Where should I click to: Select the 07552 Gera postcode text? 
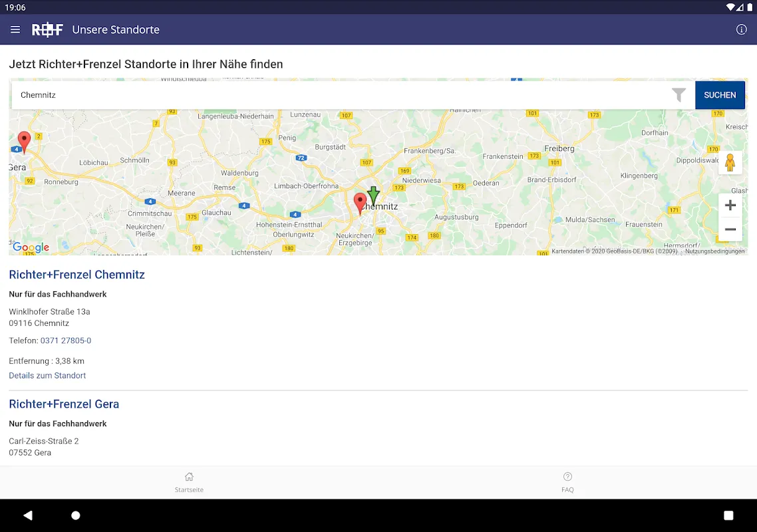tap(30, 453)
